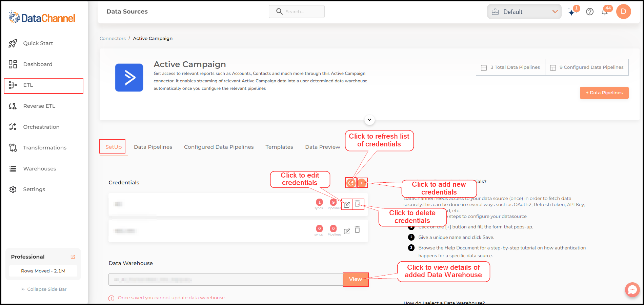Open notifications bell with 44 badge
The image size is (644, 305).
pyautogui.click(x=605, y=12)
